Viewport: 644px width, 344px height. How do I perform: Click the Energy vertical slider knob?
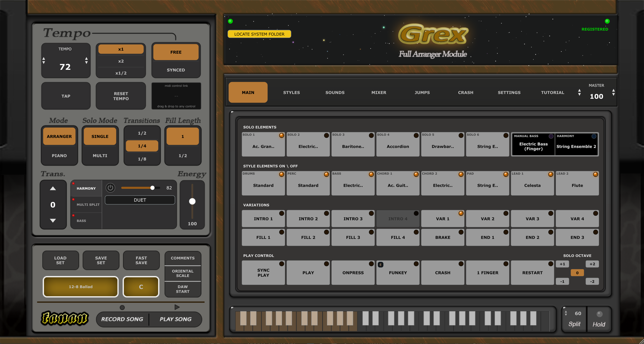192,201
